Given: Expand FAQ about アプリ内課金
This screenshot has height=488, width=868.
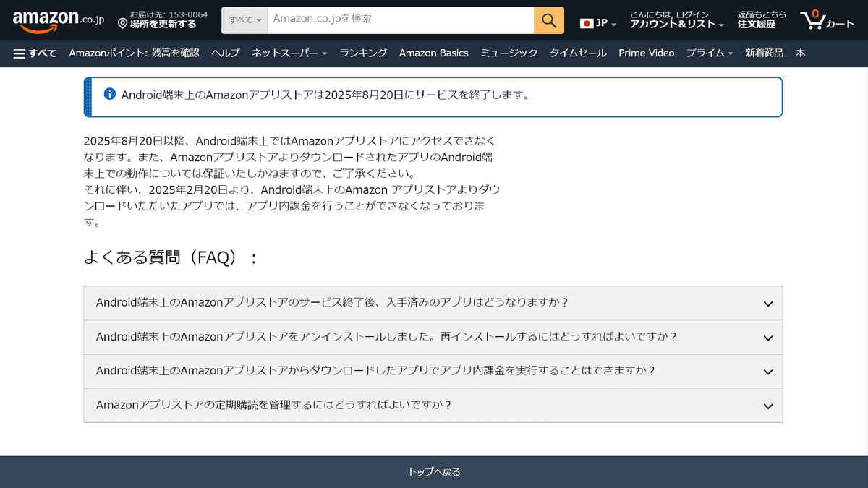Looking at the screenshot, I should (433, 371).
